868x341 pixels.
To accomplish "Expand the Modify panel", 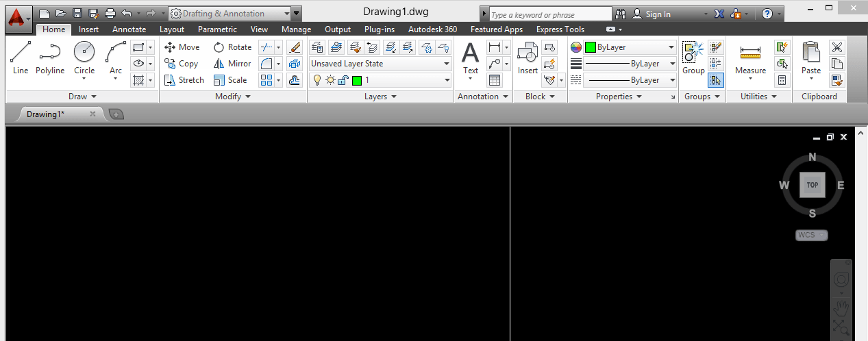I will (x=233, y=97).
